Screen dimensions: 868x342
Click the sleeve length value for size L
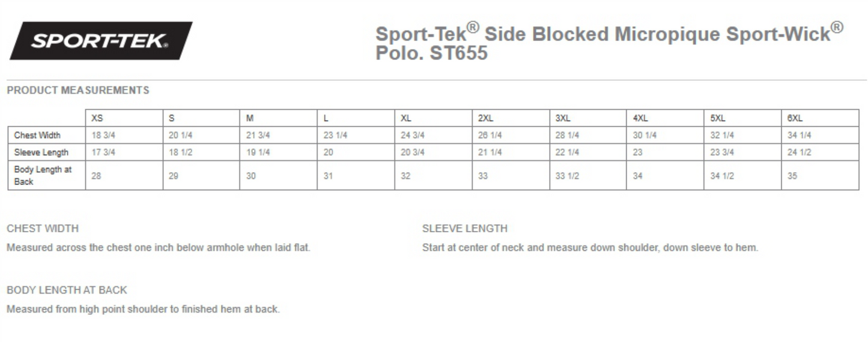pos(328,152)
